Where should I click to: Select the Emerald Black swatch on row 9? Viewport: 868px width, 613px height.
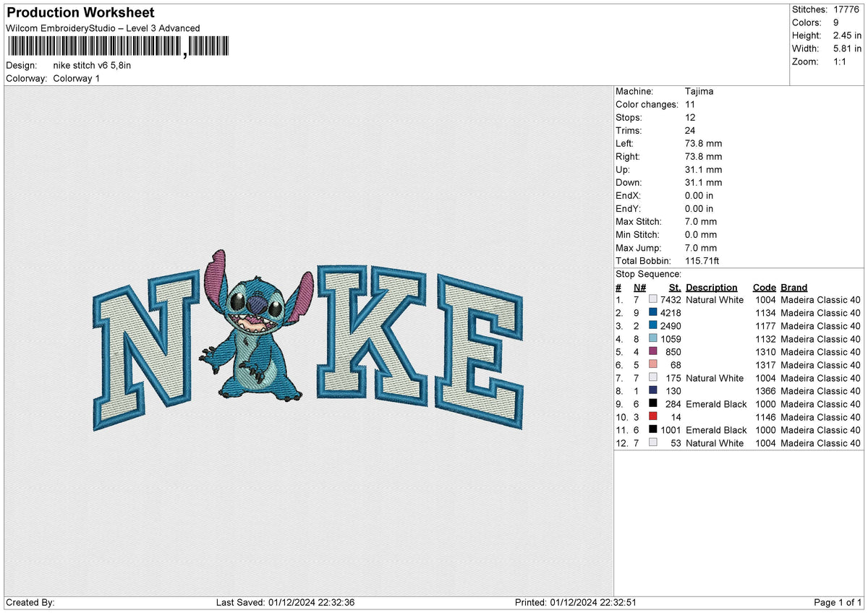tap(653, 404)
